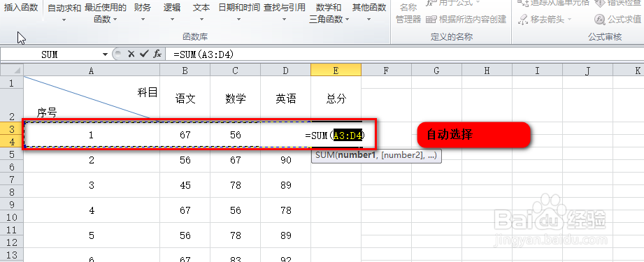Screen dimensions: 644x262
Task: Select column H header
Action: click(487, 71)
